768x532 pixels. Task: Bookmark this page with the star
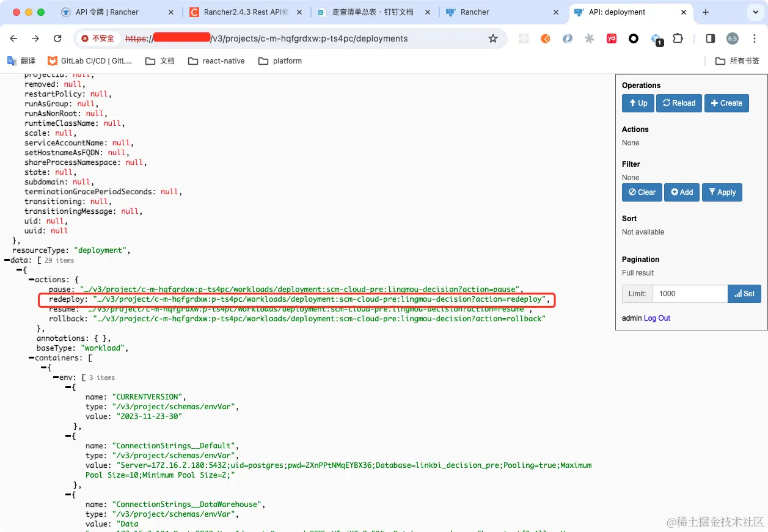493,38
